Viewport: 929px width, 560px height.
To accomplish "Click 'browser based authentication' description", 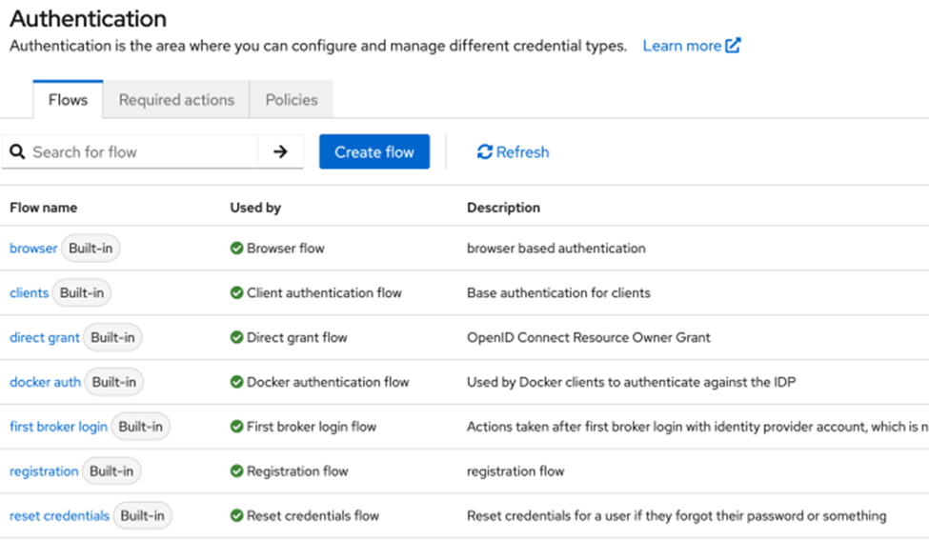I will tap(556, 248).
